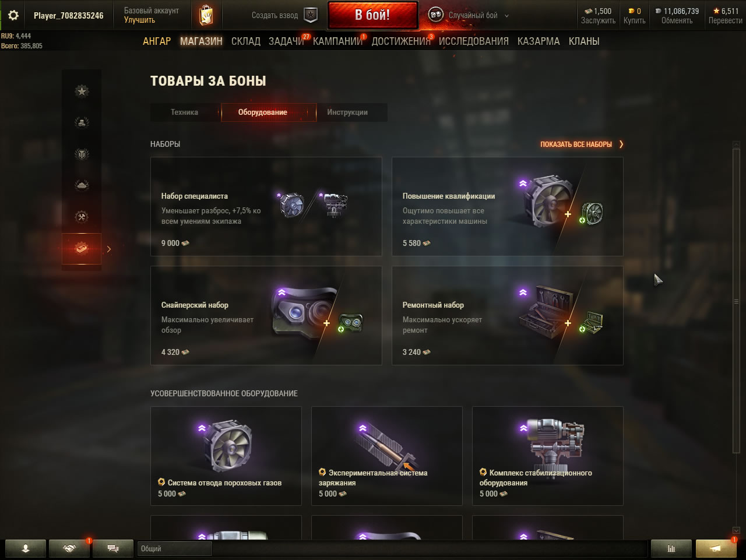Open the chat channels icon
Image resolution: width=746 pixels, height=560 pixels.
point(113,548)
